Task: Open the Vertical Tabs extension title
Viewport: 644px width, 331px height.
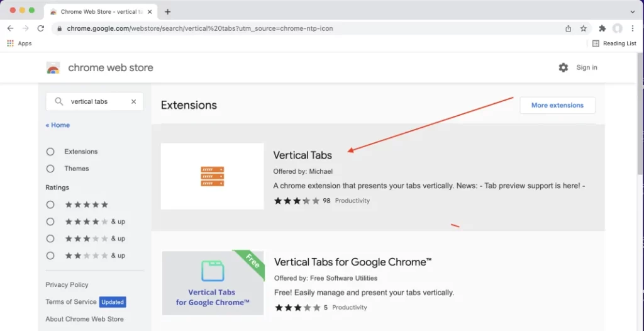Action: click(303, 155)
